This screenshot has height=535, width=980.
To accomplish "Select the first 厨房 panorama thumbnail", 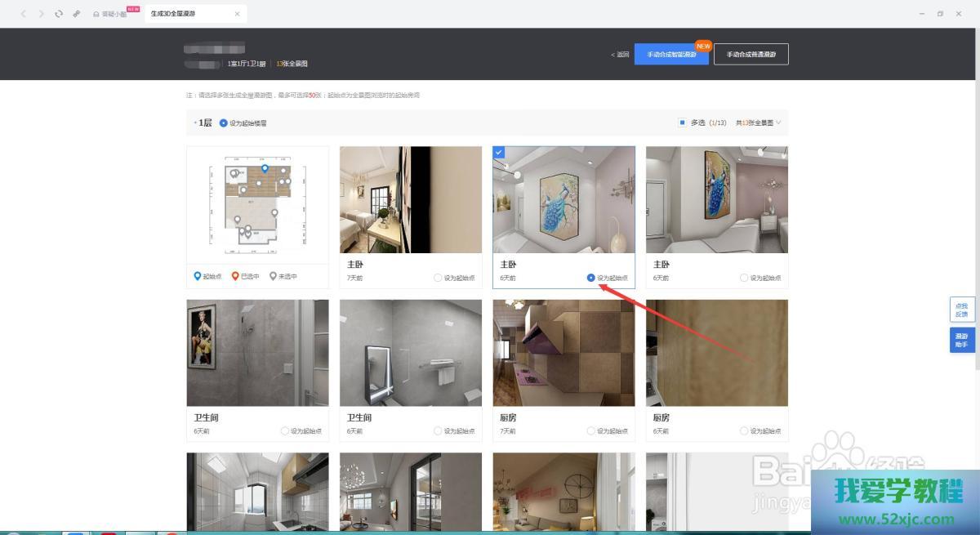I will click(x=563, y=353).
